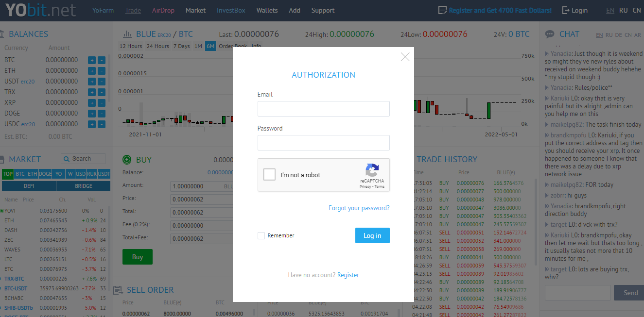The width and height of the screenshot is (644, 317).
Task: Click the reCAPTCHA logo icon
Action: [x=372, y=170]
